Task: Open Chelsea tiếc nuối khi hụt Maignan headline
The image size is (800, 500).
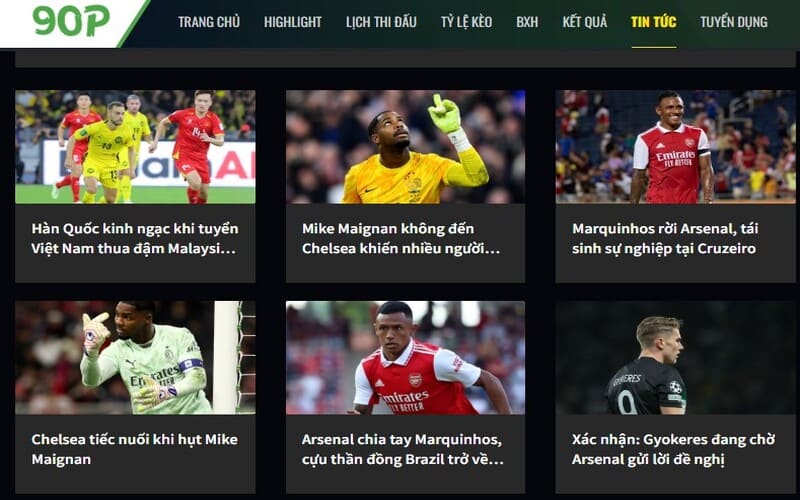Action: point(134,449)
